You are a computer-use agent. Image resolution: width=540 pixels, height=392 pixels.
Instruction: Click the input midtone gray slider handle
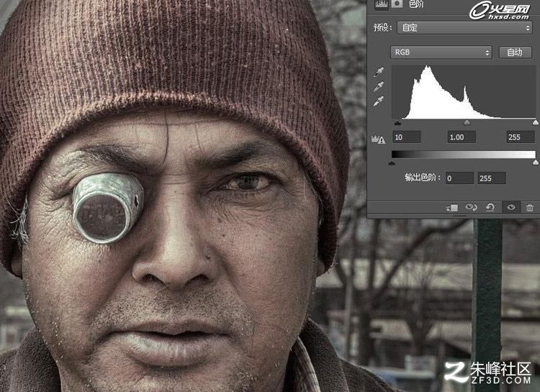(467, 122)
